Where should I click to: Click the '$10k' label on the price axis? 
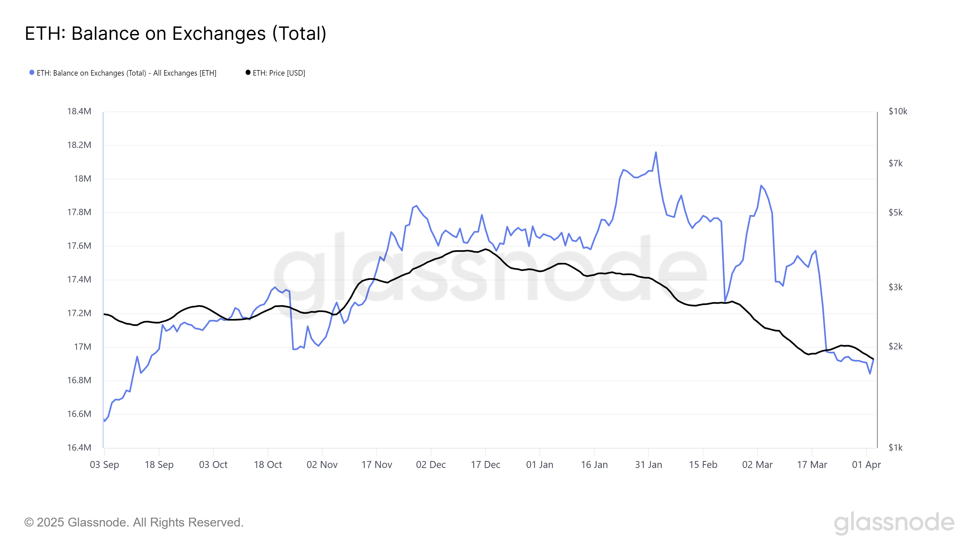[898, 111]
